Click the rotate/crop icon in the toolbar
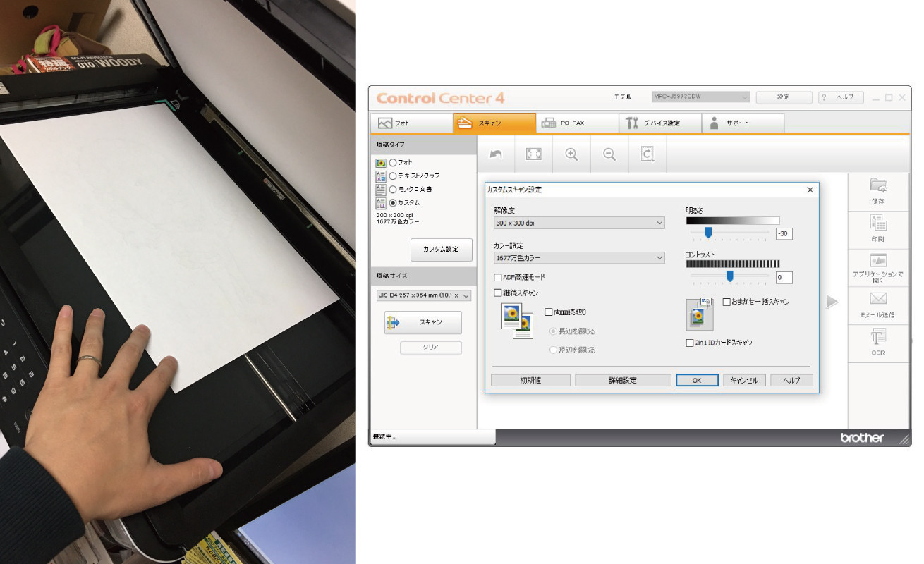 tap(648, 154)
